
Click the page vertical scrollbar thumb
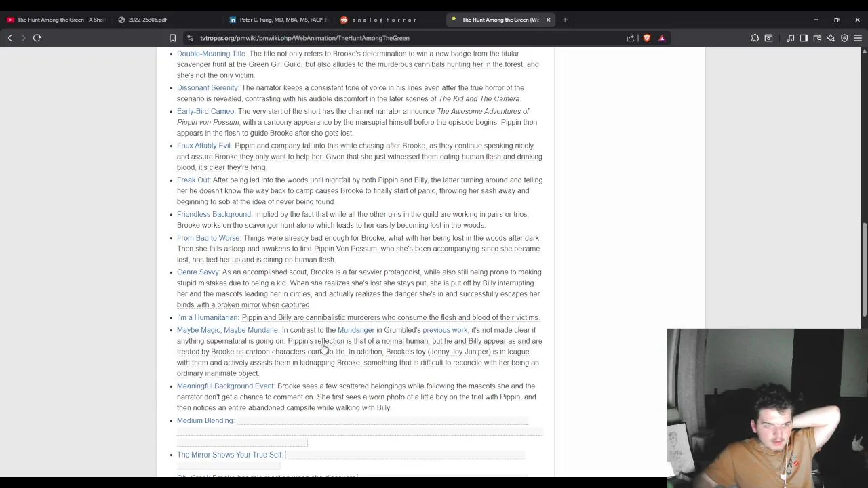click(864, 269)
